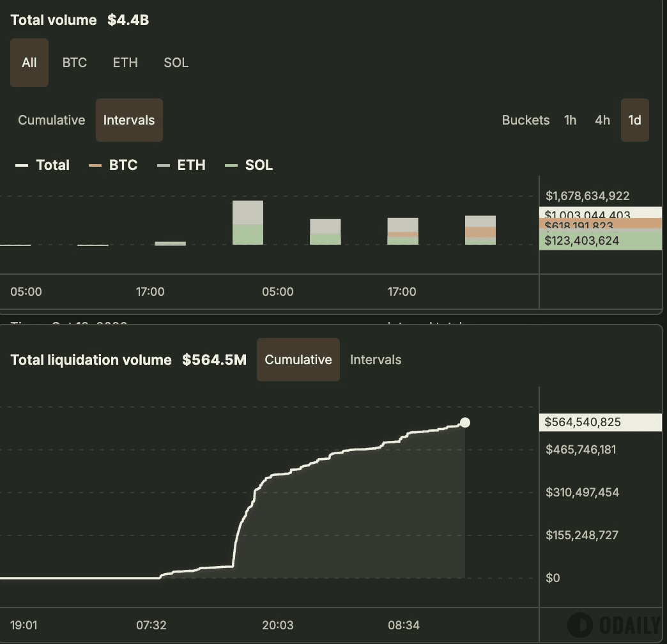
Task: Switch liquidation chart to Intervals view
Action: [x=376, y=360]
